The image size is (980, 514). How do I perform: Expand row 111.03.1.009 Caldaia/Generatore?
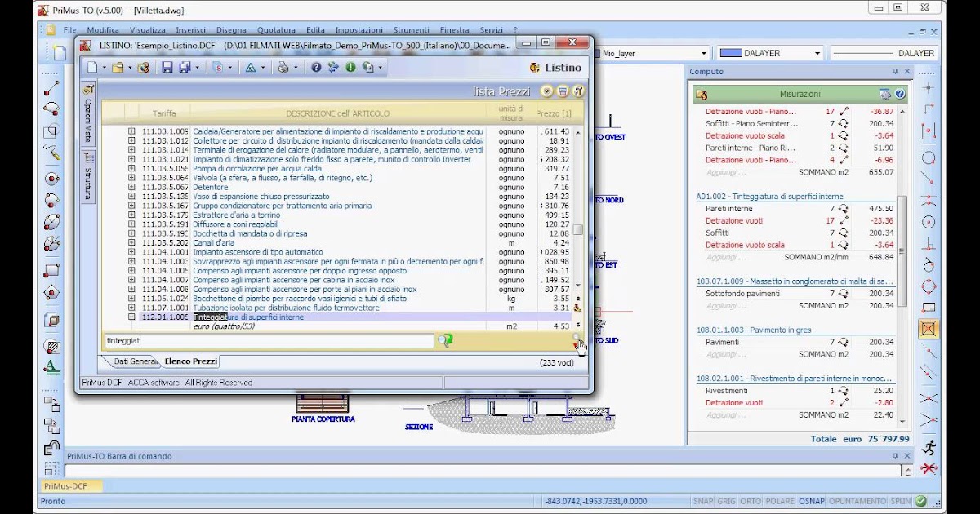click(x=131, y=131)
